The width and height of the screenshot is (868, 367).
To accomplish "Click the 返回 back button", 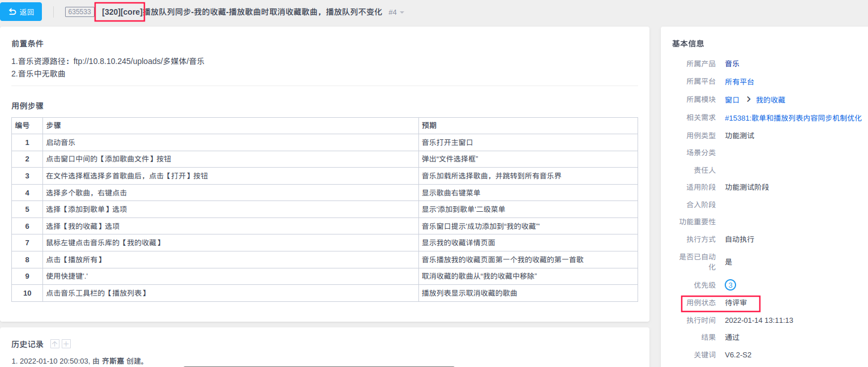I will pyautogui.click(x=21, y=12).
